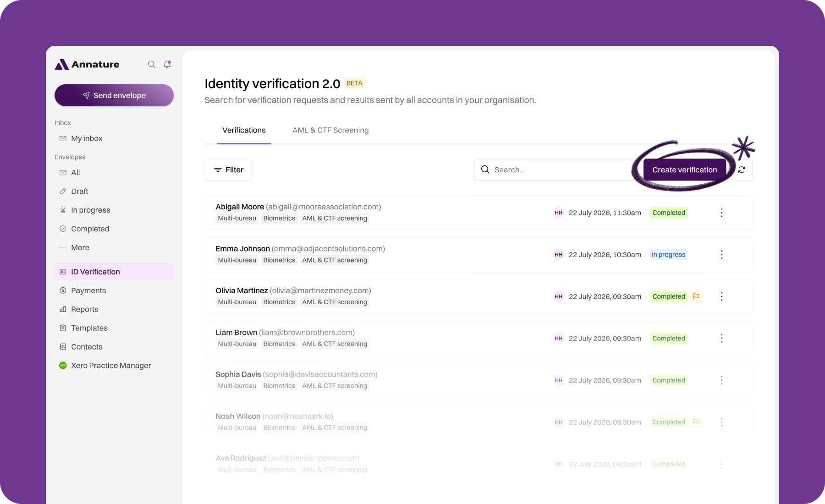Open the notifications bell icon
The width and height of the screenshot is (825, 504).
coord(167,64)
